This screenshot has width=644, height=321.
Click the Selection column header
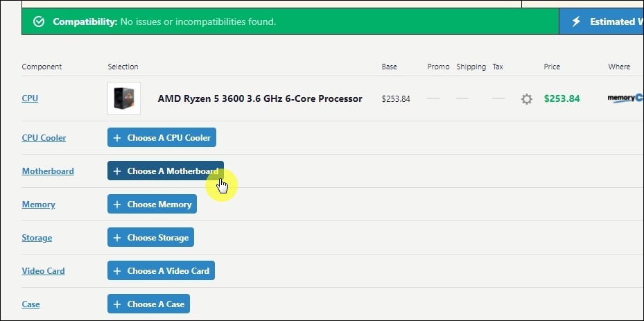123,67
